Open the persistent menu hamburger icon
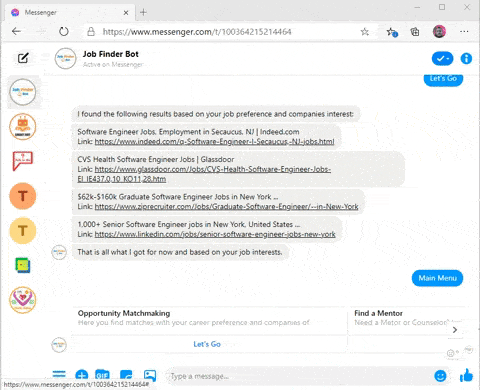 tap(59, 375)
